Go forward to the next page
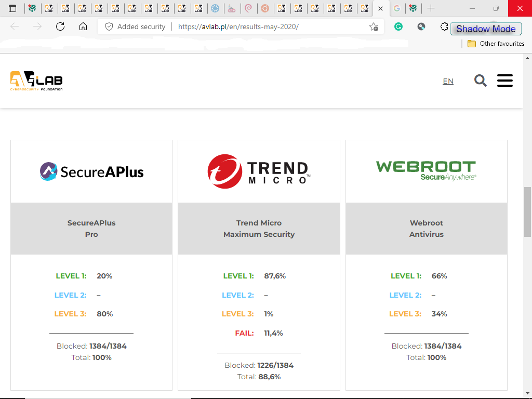 pos(37,26)
